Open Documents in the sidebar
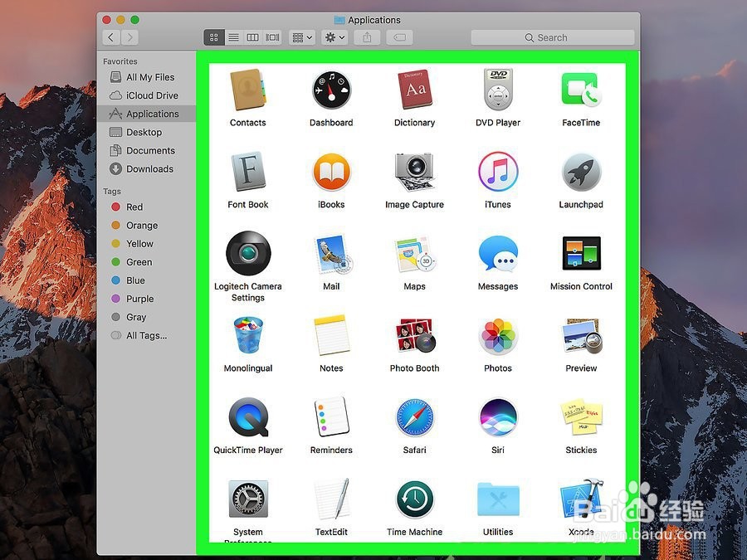Screen dimensions: 747x560 tap(147, 150)
